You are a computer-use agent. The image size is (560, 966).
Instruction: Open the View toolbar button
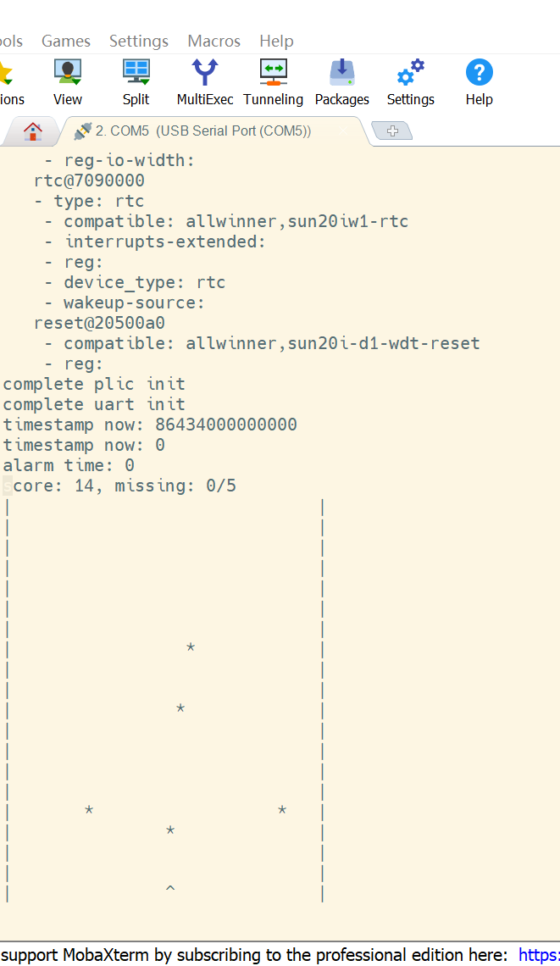tap(67, 82)
